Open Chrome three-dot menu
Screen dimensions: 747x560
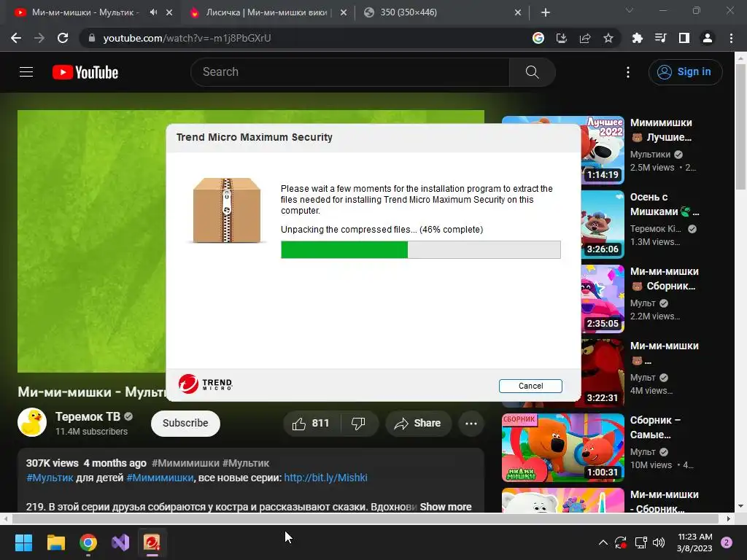(x=731, y=38)
